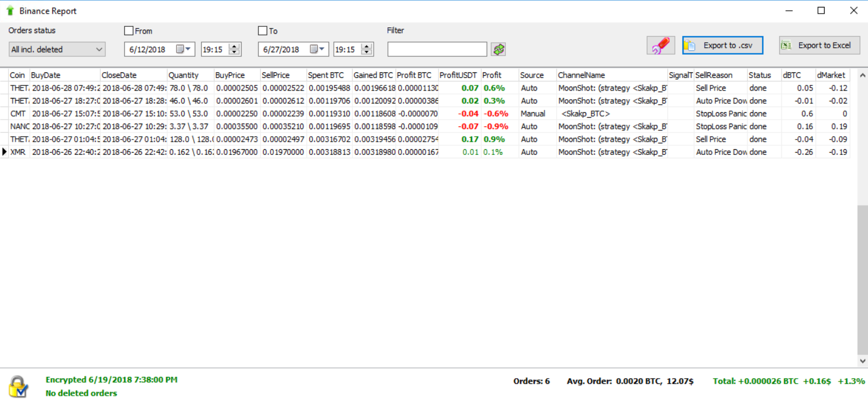Viewport: 868px width, 402px height.
Task: Sort by the ProfitUSDT column header
Action: [x=460, y=75]
